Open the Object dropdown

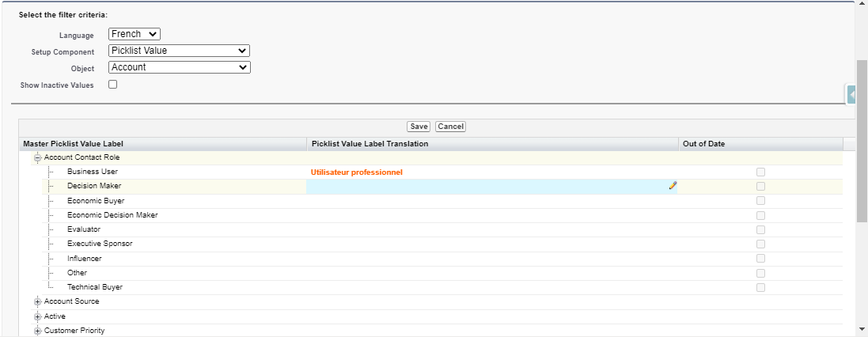(x=179, y=67)
